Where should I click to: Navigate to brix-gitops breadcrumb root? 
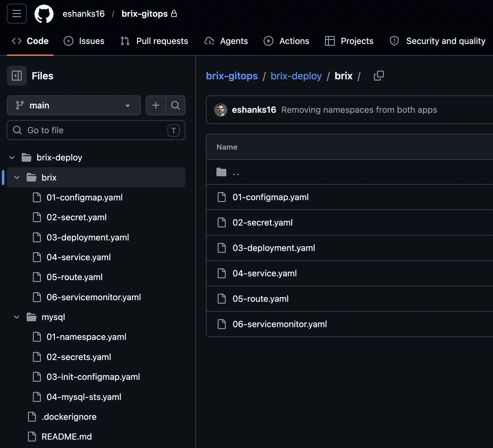(232, 76)
